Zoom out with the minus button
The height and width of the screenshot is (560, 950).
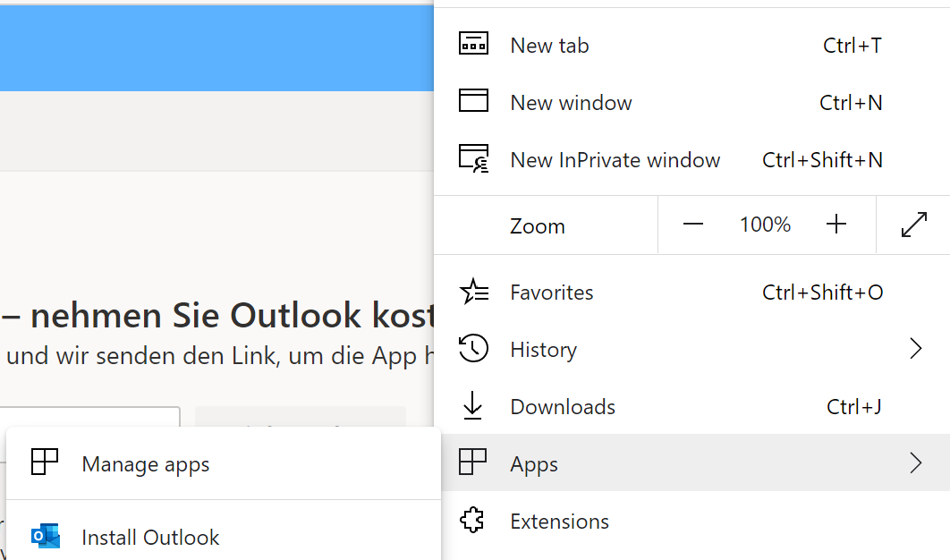(693, 225)
